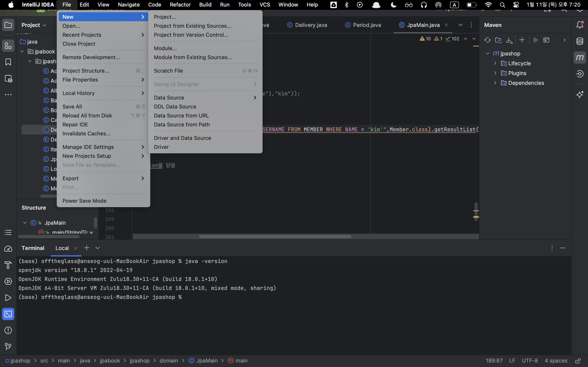The height and width of the screenshot is (367, 588).
Task: Expand the Dependencies node in Maven
Action: pyautogui.click(x=495, y=83)
